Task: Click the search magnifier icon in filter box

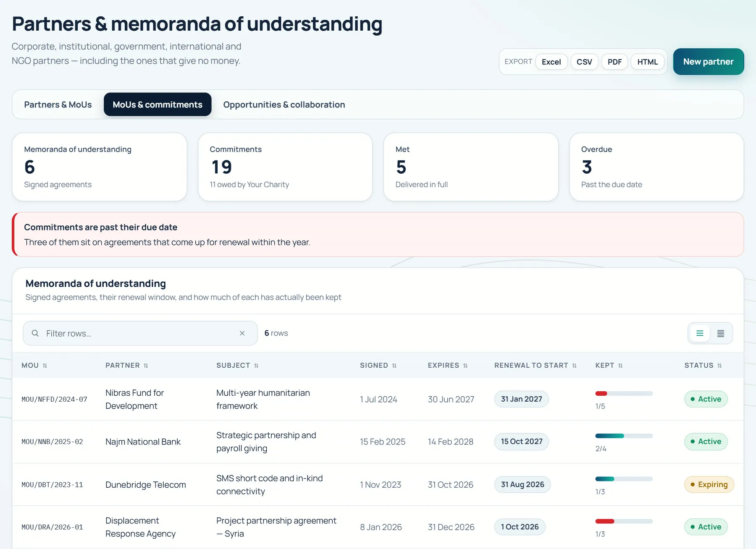Action: [x=35, y=333]
